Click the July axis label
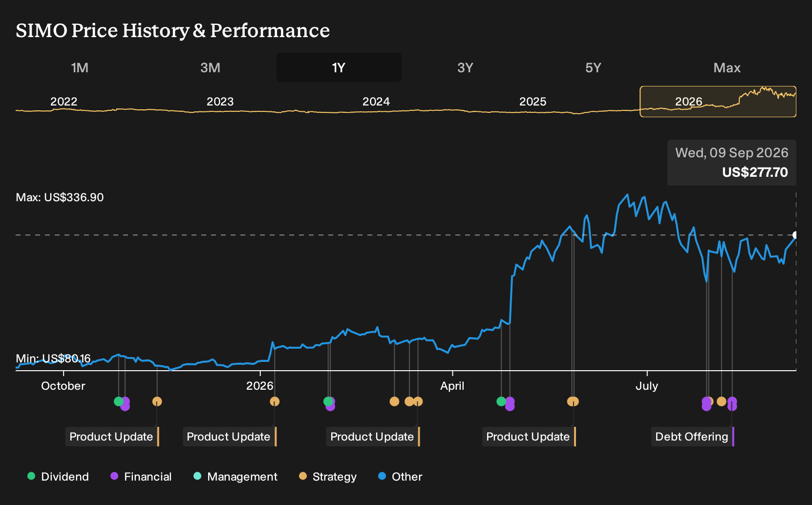812x505 pixels. click(x=647, y=386)
